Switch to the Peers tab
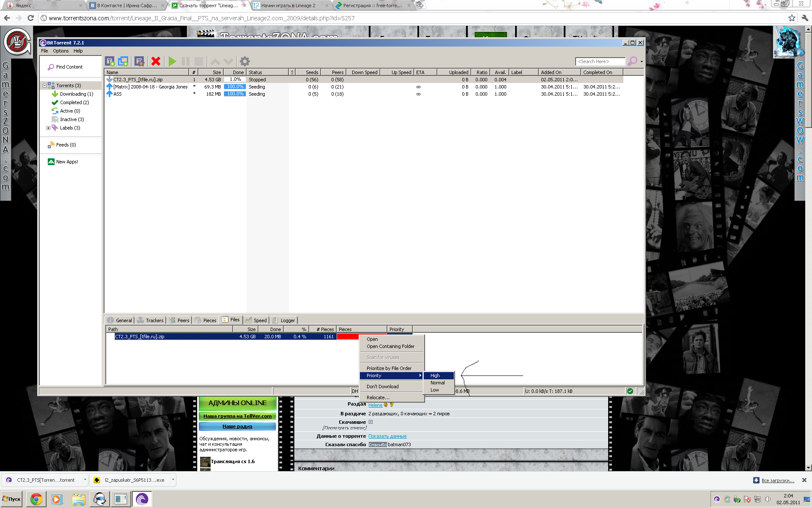Screen dimensions: 812x508 tap(179, 320)
